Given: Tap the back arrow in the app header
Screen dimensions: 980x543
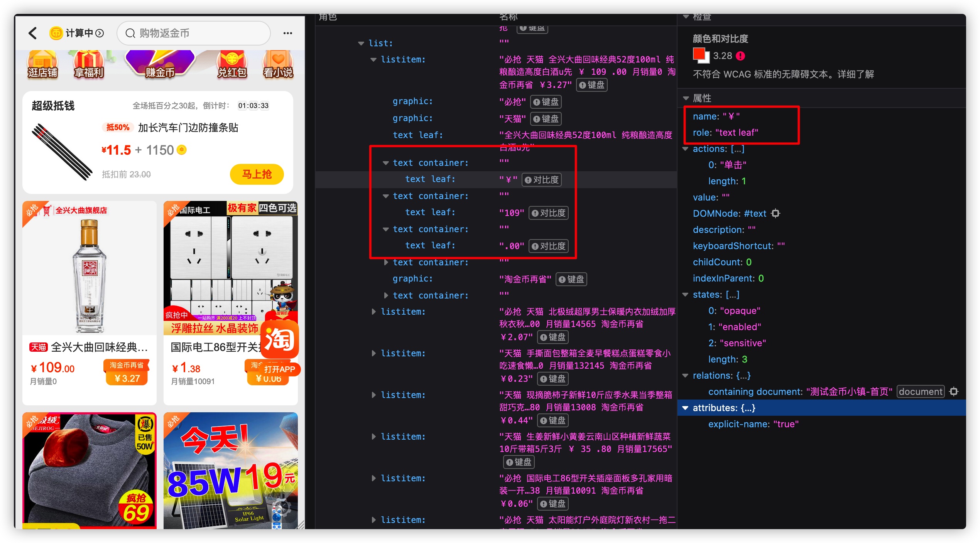Looking at the screenshot, I should [x=33, y=33].
